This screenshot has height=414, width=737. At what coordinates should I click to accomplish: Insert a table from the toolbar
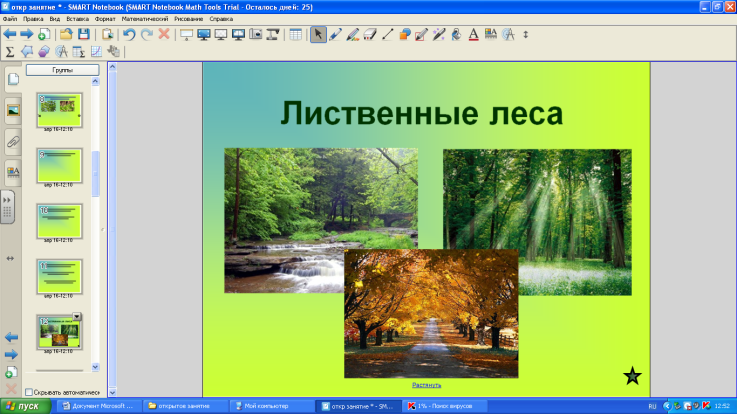(x=296, y=34)
